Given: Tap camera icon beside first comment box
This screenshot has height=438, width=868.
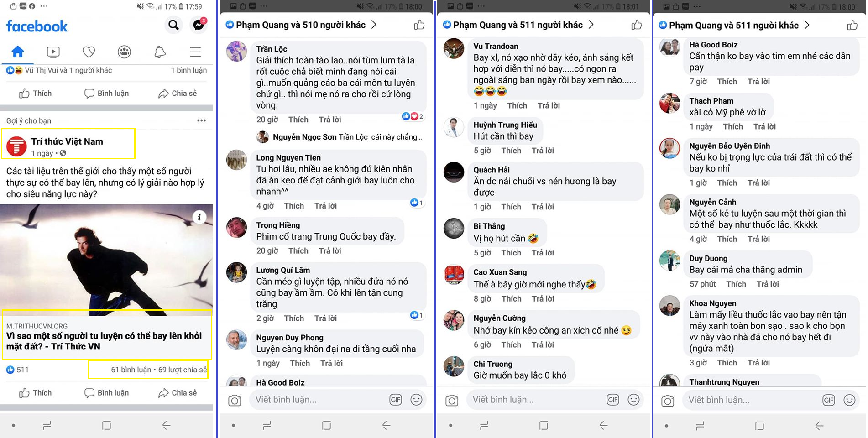Looking at the screenshot, I should click(x=235, y=400).
